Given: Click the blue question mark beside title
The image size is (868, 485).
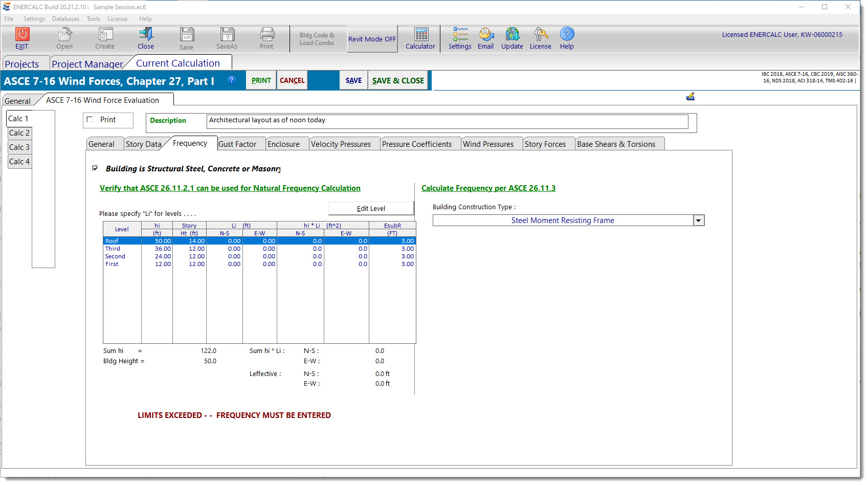Looking at the screenshot, I should 232,80.
